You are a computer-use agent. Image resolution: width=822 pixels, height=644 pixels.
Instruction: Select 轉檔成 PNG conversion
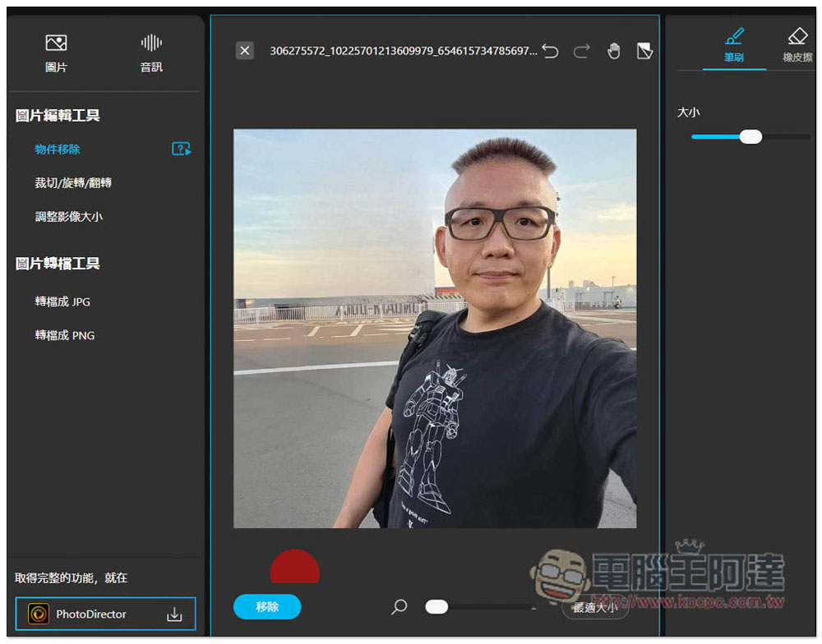click(x=64, y=335)
